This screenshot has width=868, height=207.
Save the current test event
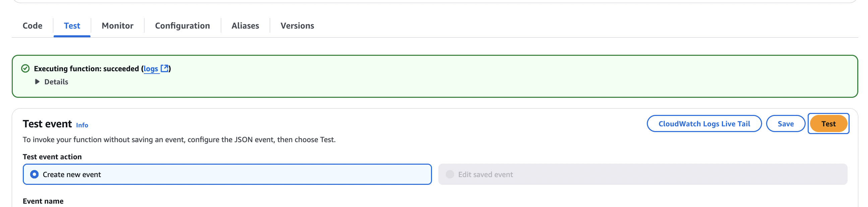tap(786, 124)
